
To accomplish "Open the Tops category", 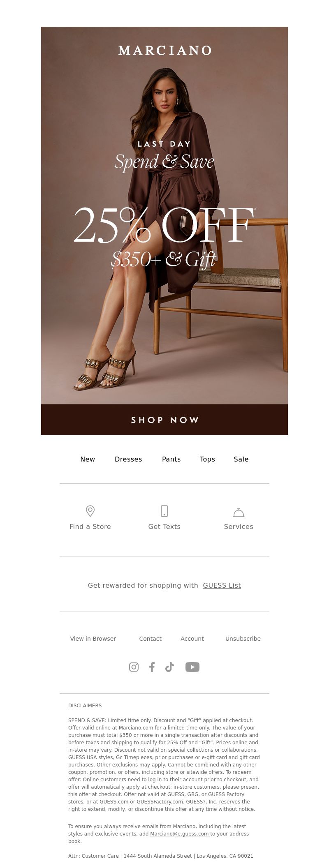I will [x=207, y=459].
